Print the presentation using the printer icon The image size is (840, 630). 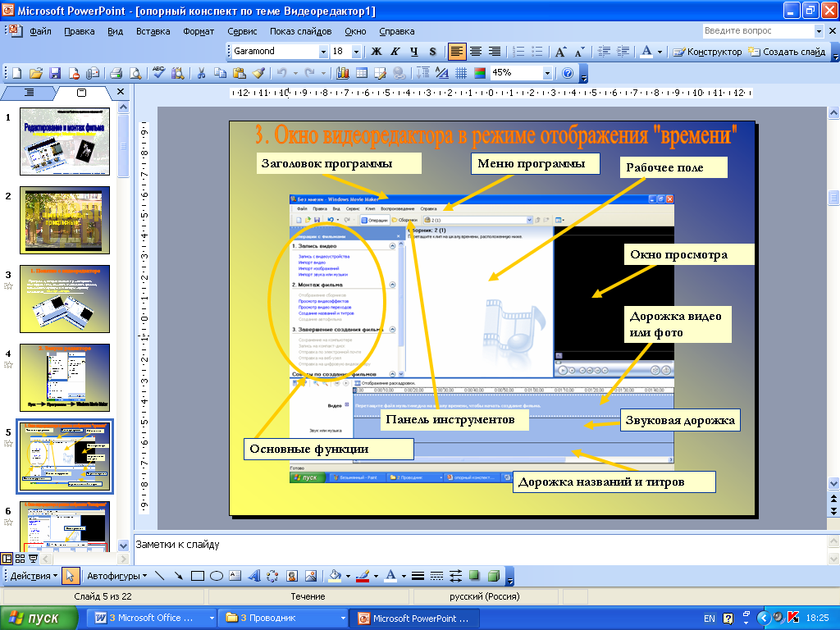pyautogui.click(x=116, y=73)
